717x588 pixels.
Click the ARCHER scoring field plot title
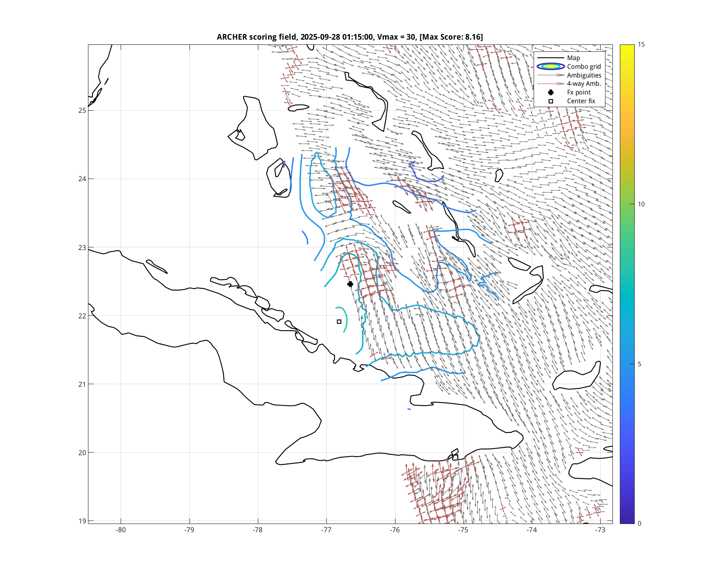tap(350, 37)
